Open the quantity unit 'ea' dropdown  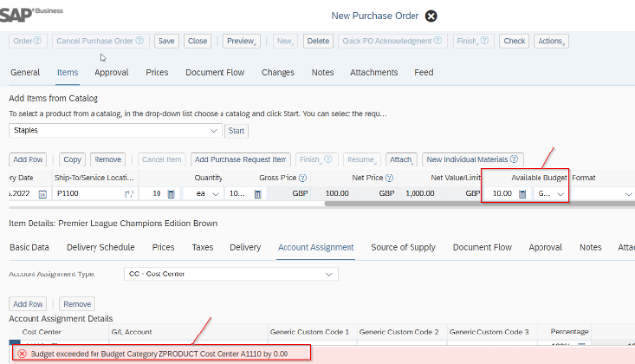(x=216, y=194)
